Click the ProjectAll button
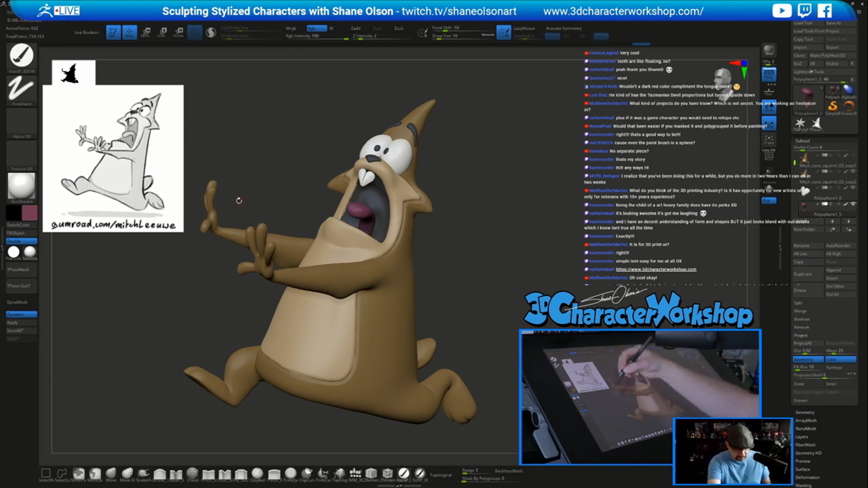The height and width of the screenshot is (488, 868). click(x=808, y=343)
